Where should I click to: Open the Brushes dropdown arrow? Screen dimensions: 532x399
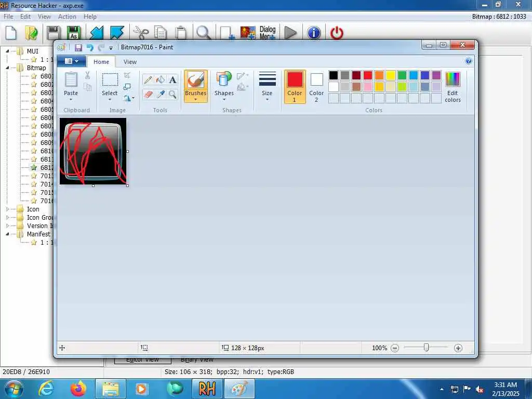(x=195, y=99)
